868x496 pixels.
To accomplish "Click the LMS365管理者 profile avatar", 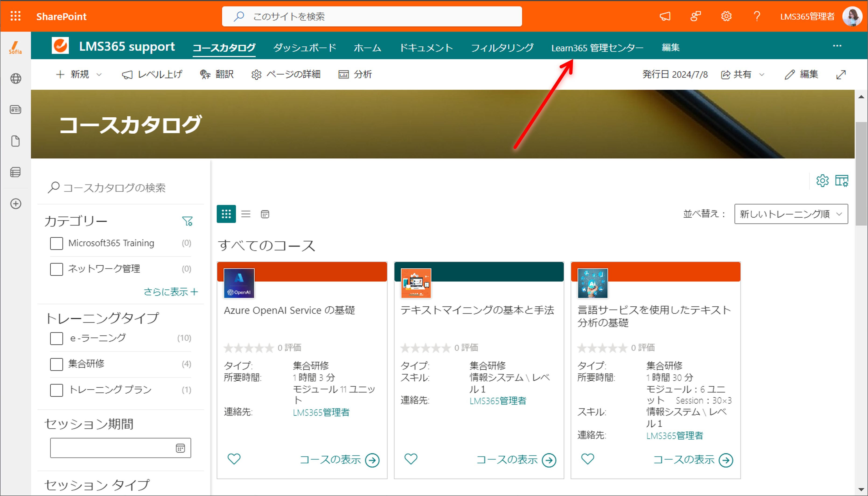I will pos(852,16).
